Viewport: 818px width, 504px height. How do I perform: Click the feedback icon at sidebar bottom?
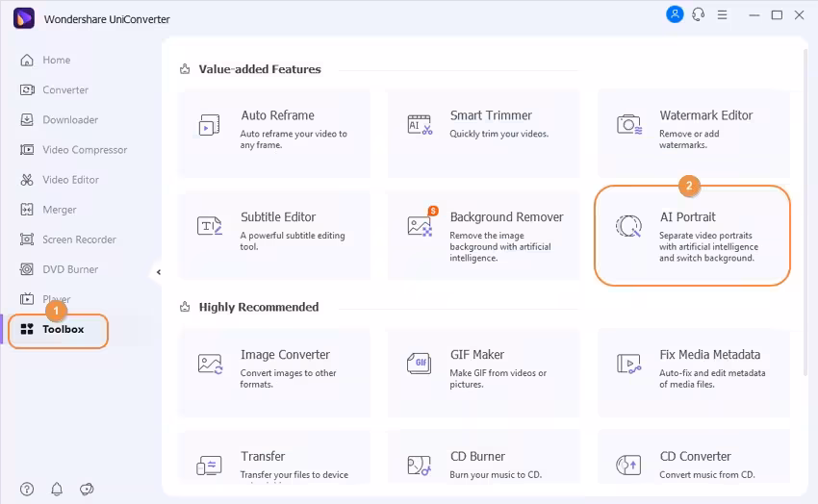87,489
